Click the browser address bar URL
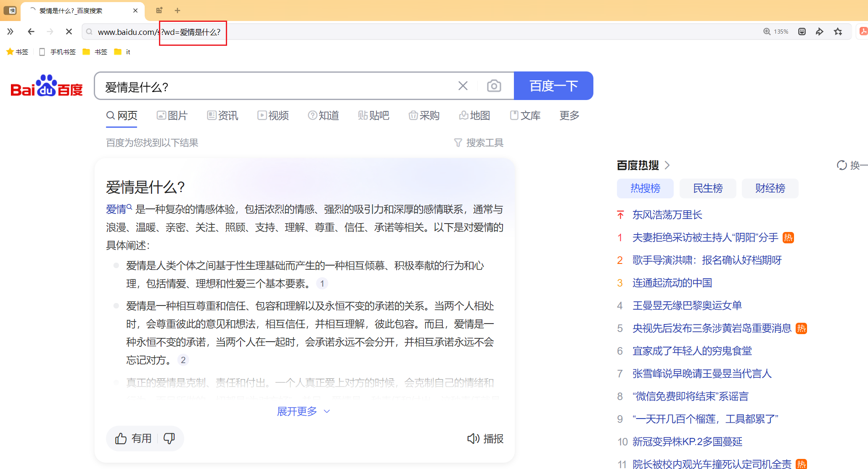 [x=159, y=32]
